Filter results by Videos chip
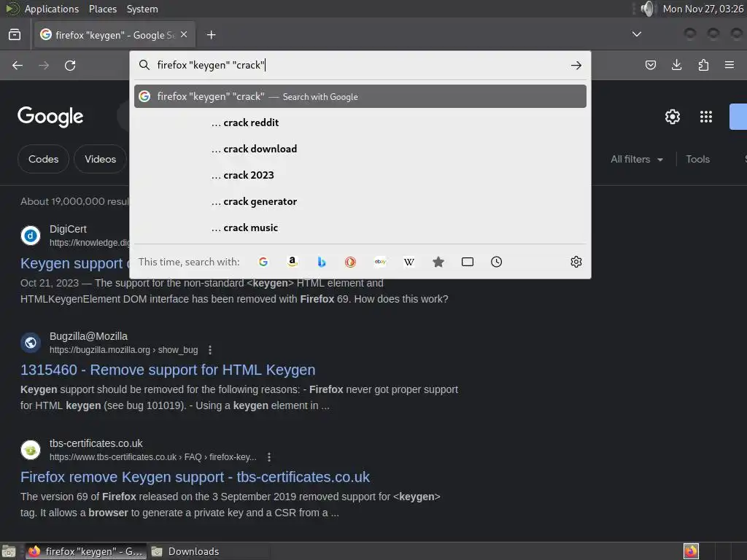This screenshot has width=747, height=560. (100, 159)
